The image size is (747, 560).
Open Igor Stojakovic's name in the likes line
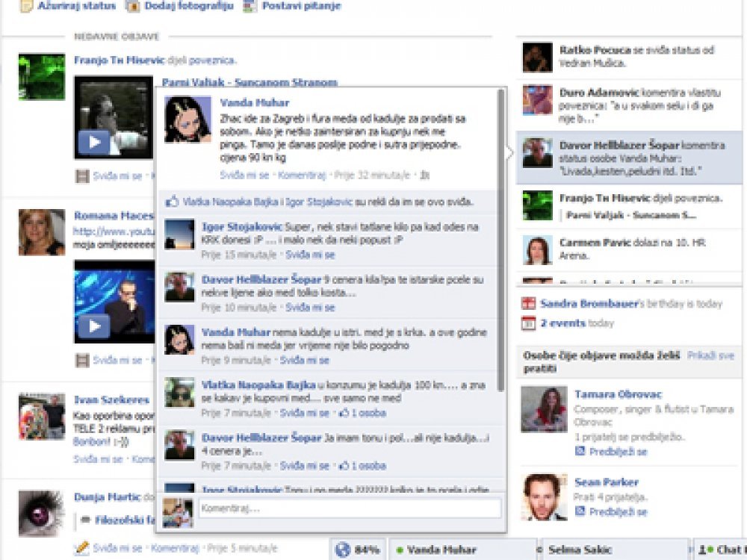[x=319, y=202]
